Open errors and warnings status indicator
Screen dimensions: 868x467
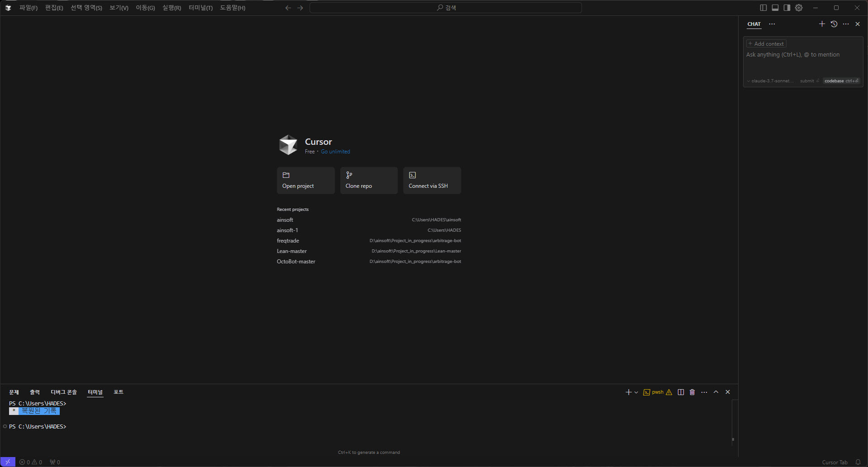pyautogui.click(x=31, y=462)
